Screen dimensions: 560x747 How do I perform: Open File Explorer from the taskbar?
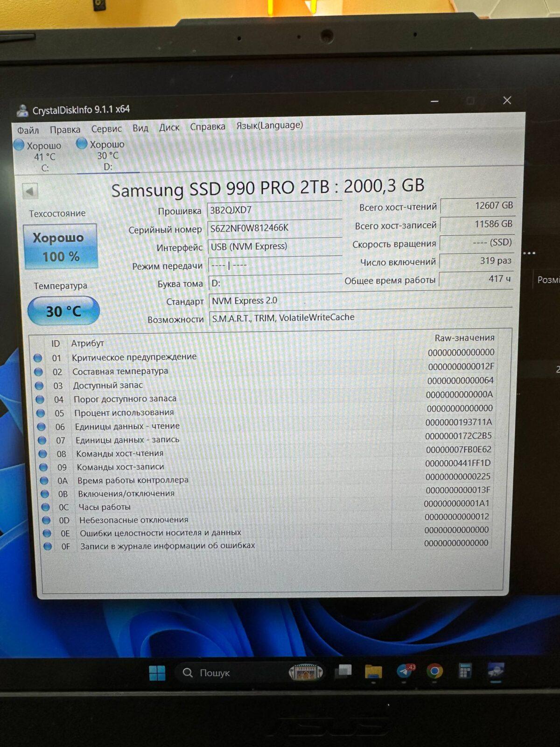[x=373, y=672]
